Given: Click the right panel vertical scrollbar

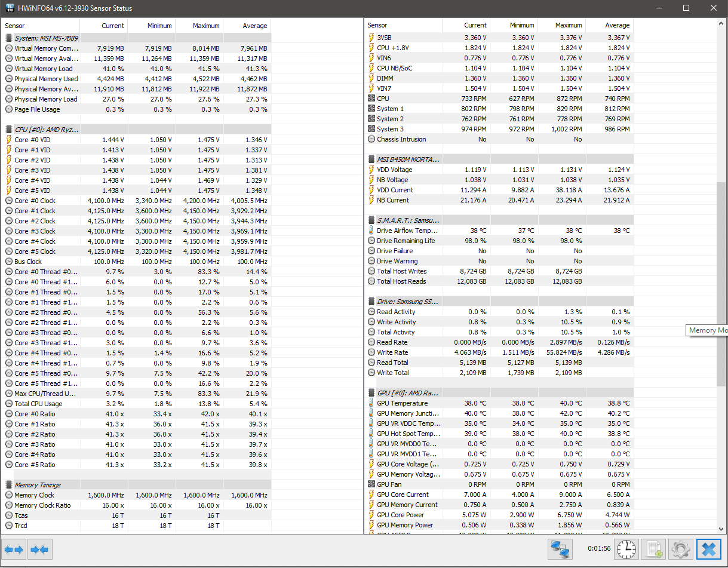Looking at the screenshot, I should [x=722, y=275].
